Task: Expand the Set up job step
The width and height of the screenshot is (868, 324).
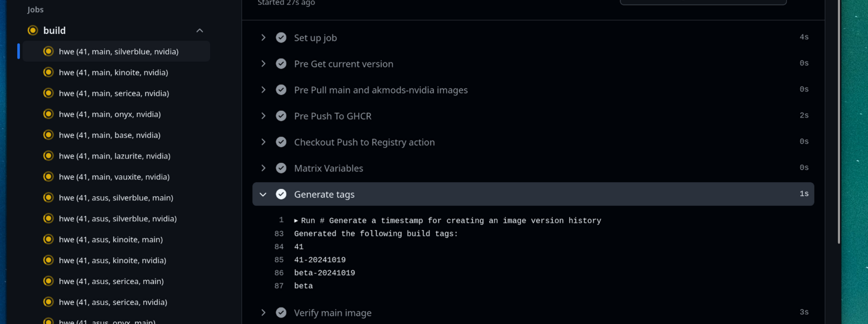Action: pyautogui.click(x=263, y=38)
